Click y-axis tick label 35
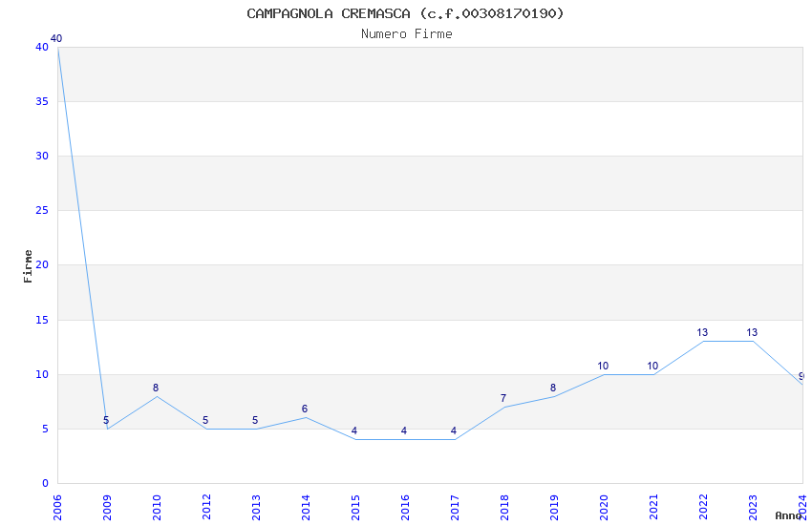This screenshot has height=525, width=812. point(42,101)
